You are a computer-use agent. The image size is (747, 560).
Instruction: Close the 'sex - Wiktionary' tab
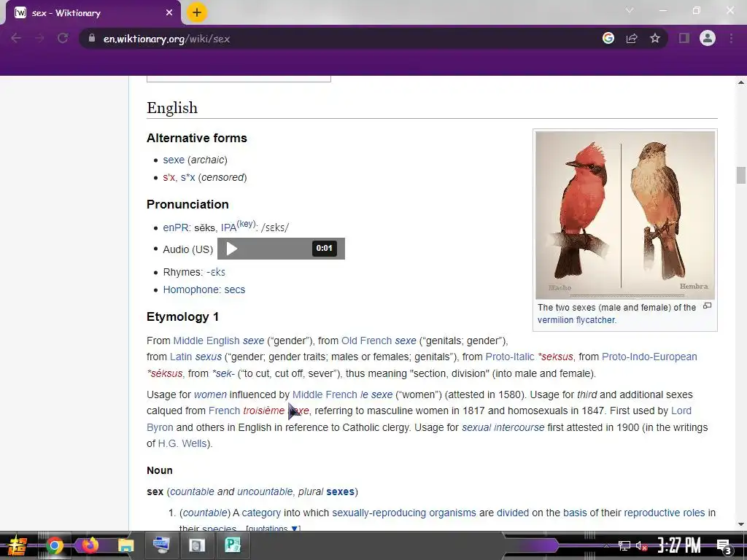coord(169,13)
